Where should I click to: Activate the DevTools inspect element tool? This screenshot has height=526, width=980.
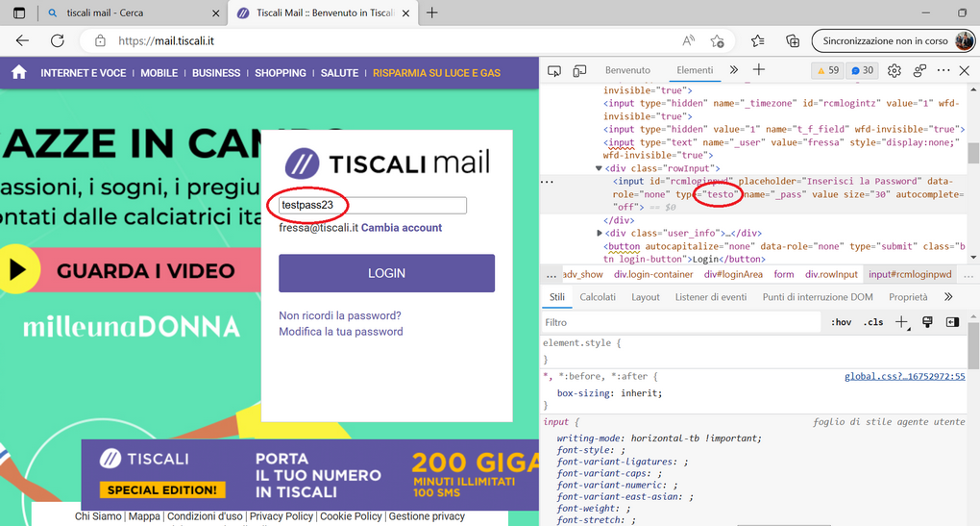pos(553,70)
